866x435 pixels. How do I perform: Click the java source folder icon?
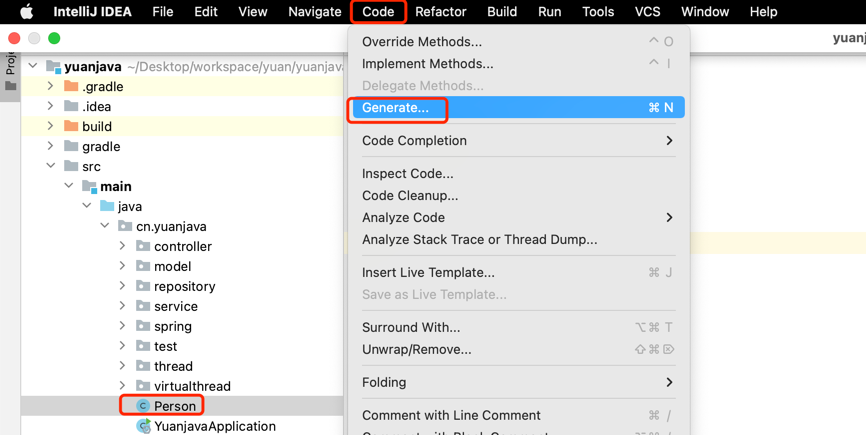(x=107, y=206)
